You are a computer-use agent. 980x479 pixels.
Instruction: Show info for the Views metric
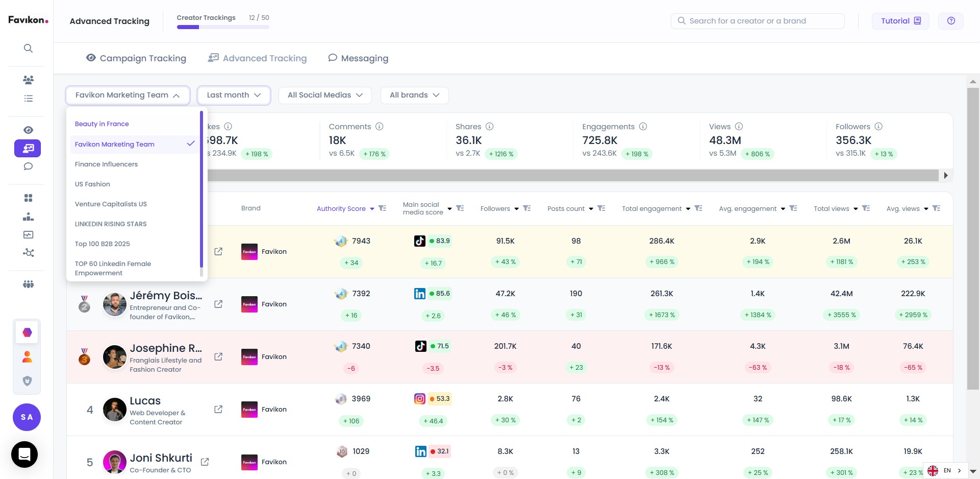(739, 127)
